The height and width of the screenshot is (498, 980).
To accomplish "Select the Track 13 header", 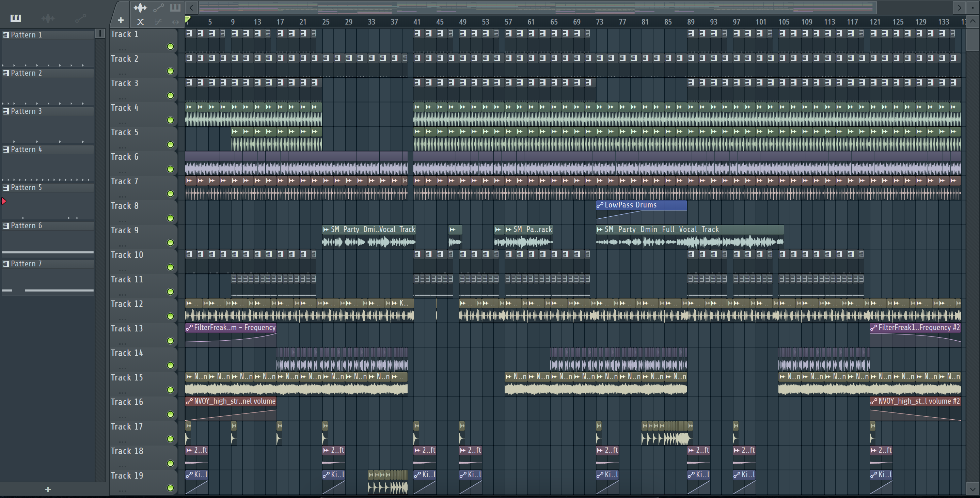I will point(143,335).
